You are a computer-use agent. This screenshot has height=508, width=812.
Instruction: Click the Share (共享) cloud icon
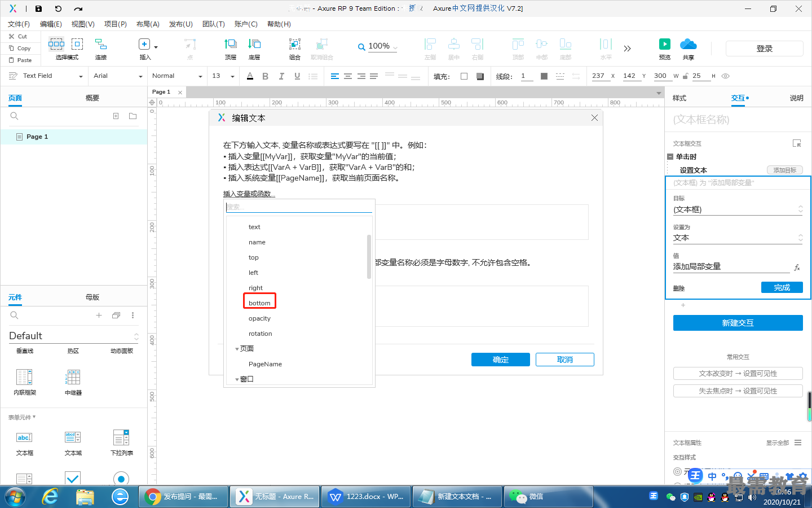(x=689, y=44)
